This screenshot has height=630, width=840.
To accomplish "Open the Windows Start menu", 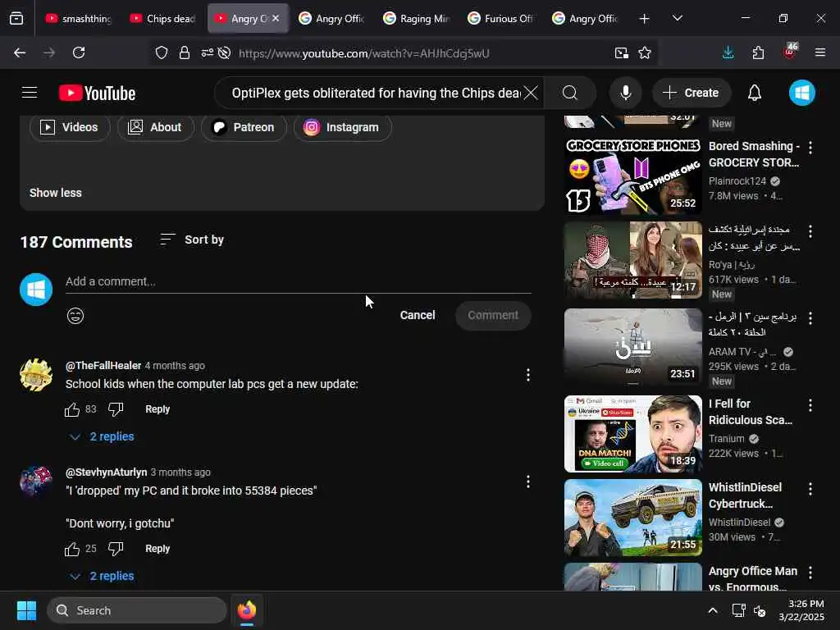I will coord(26,610).
